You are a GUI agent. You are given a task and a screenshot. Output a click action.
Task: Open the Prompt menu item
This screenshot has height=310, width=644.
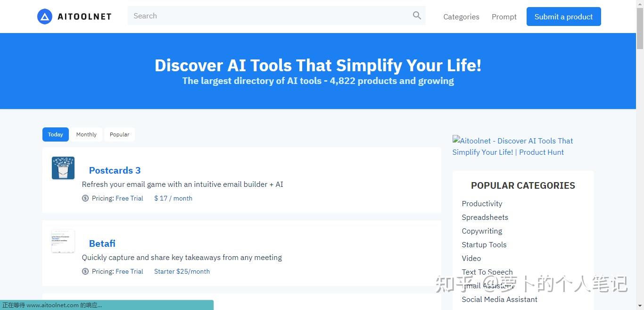504,17
